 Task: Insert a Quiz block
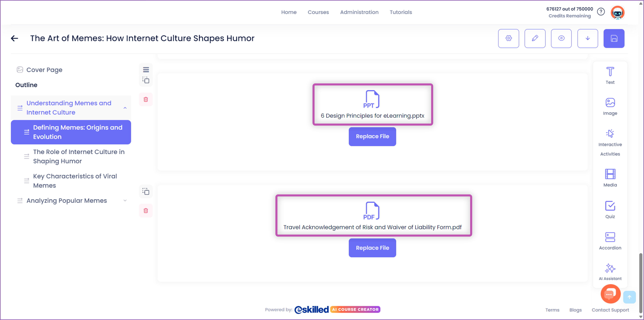(610, 209)
